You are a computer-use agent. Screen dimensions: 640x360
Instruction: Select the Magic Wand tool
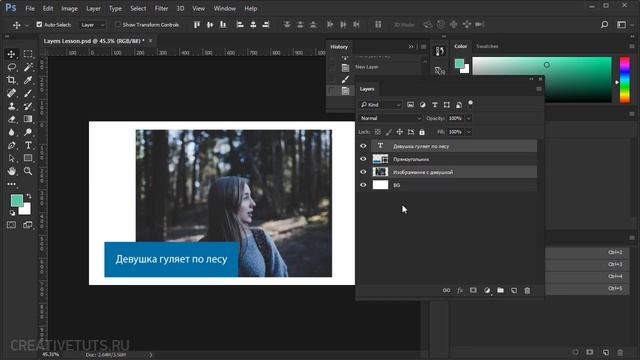point(28,67)
